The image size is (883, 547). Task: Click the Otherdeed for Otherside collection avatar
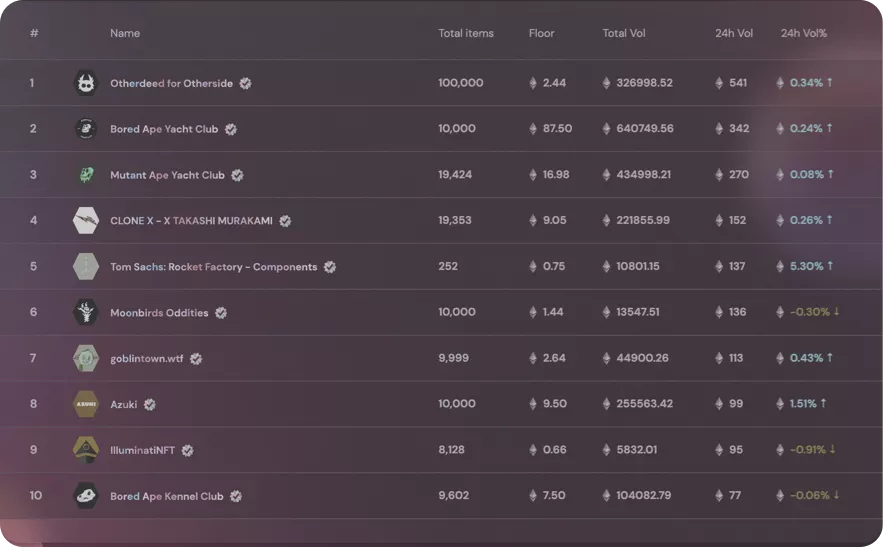pyautogui.click(x=86, y=83)
